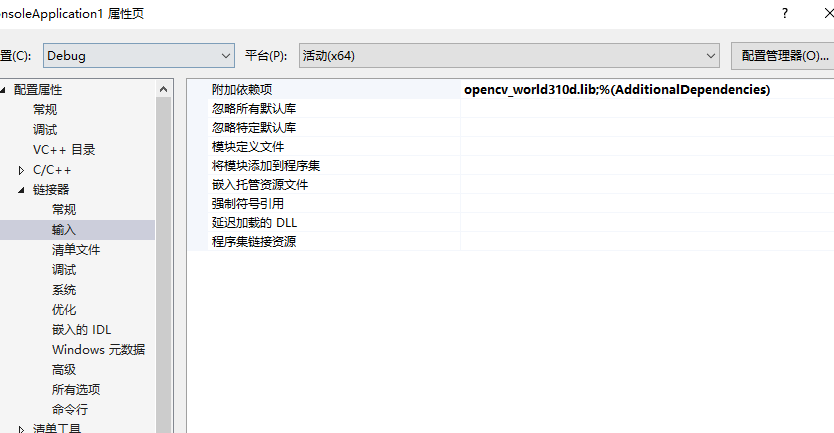The width and height of the screenshot is (834, 433).
Task: Select the 所有选项 tree item
Action: (76, 389)
